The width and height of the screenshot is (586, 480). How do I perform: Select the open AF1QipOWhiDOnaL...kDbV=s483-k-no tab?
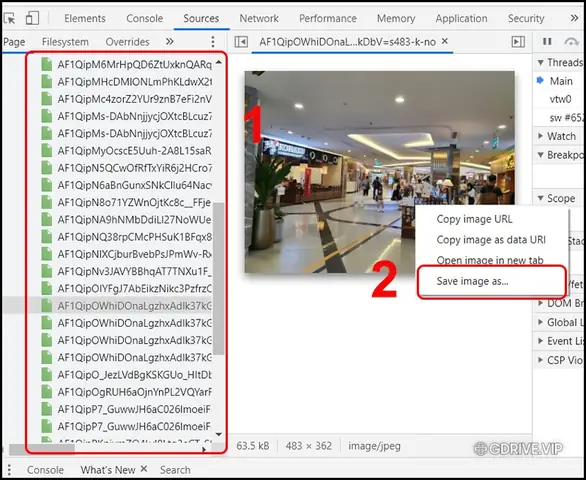[x=348, y=42]
